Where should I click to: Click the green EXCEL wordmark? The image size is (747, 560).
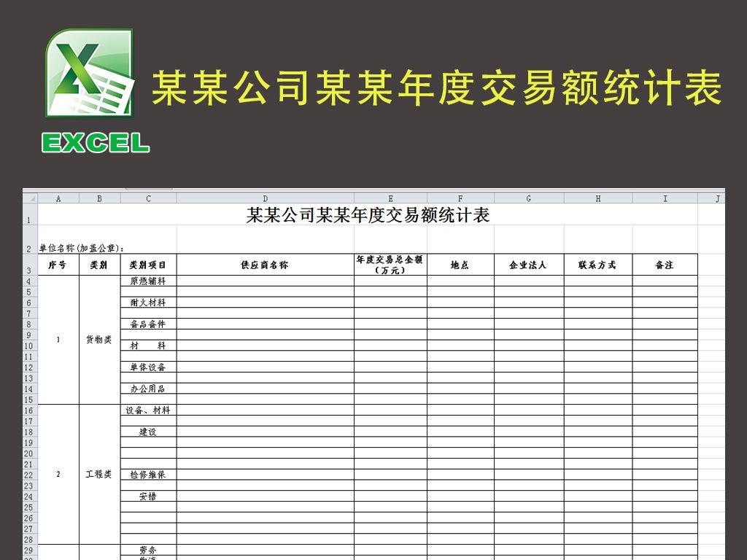[95, 143]
